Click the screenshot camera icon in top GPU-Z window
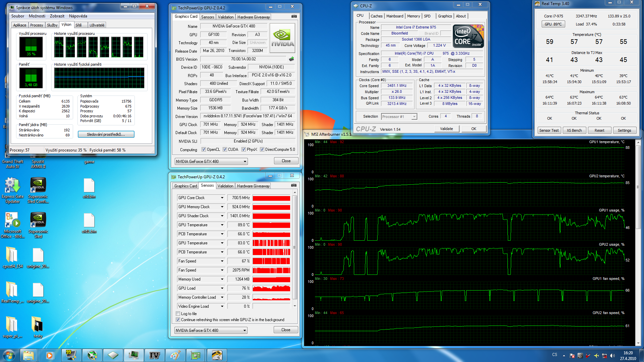Image resolution: width=644 pixels, height=362 pixels. pos(294,16)
